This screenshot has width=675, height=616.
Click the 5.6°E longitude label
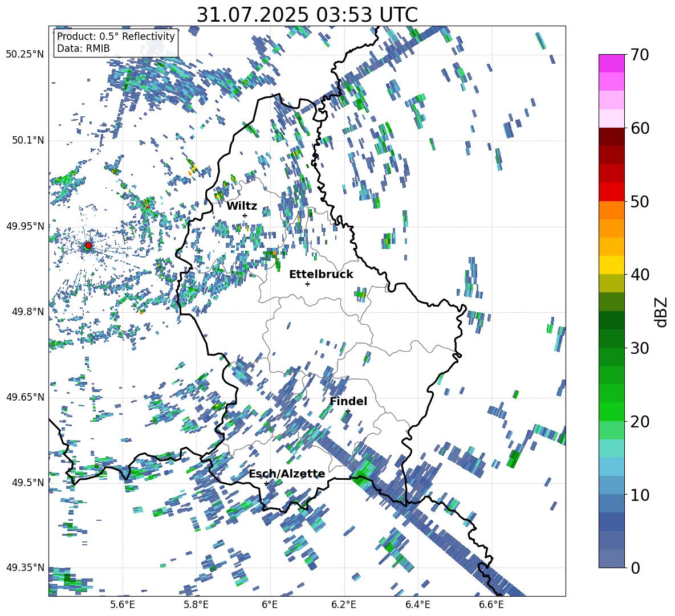123,605
